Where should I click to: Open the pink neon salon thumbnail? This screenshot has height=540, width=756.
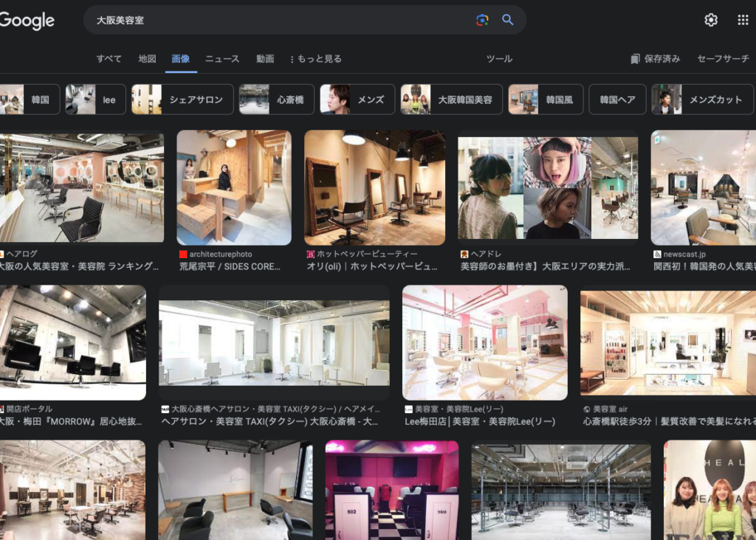coord(392,490)
